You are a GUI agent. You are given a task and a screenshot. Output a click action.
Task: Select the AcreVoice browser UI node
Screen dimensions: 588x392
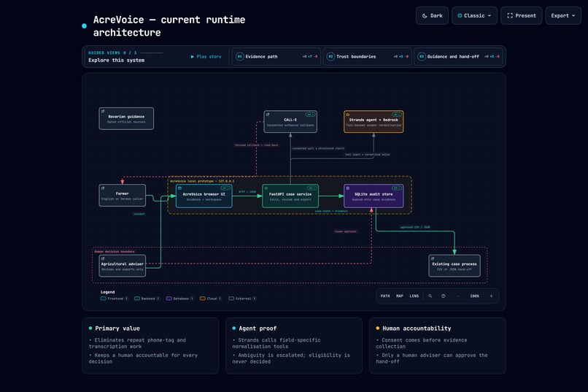tap(204, 196)
